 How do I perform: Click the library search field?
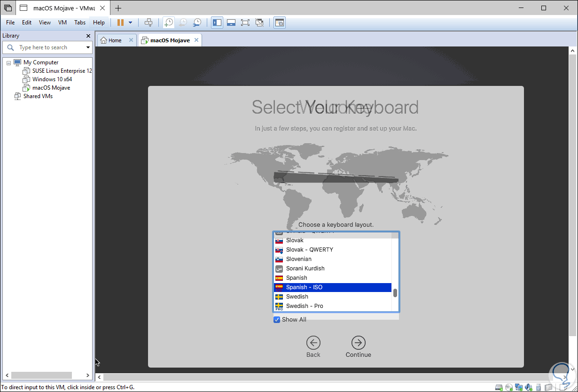point(47,47)
